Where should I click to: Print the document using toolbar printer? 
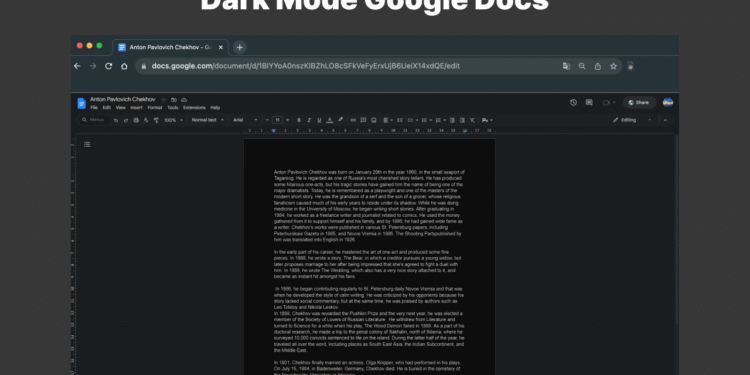click(x=136, y=120)
